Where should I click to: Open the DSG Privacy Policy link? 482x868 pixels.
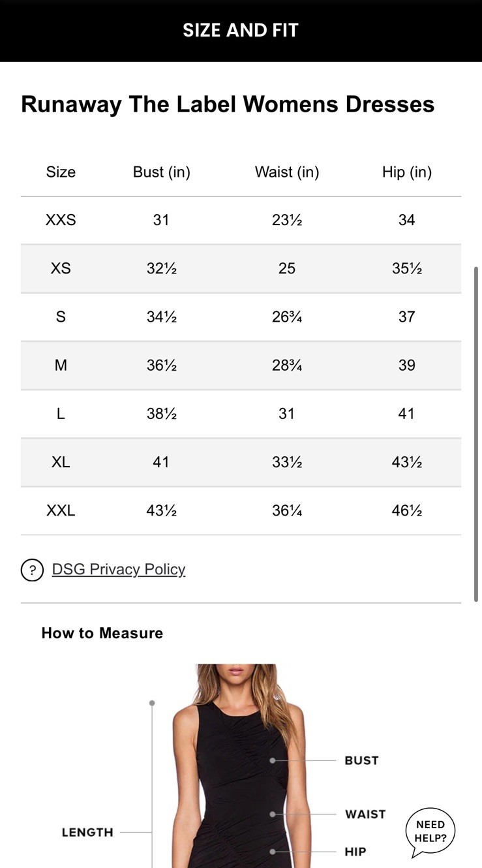coord(119,570)
